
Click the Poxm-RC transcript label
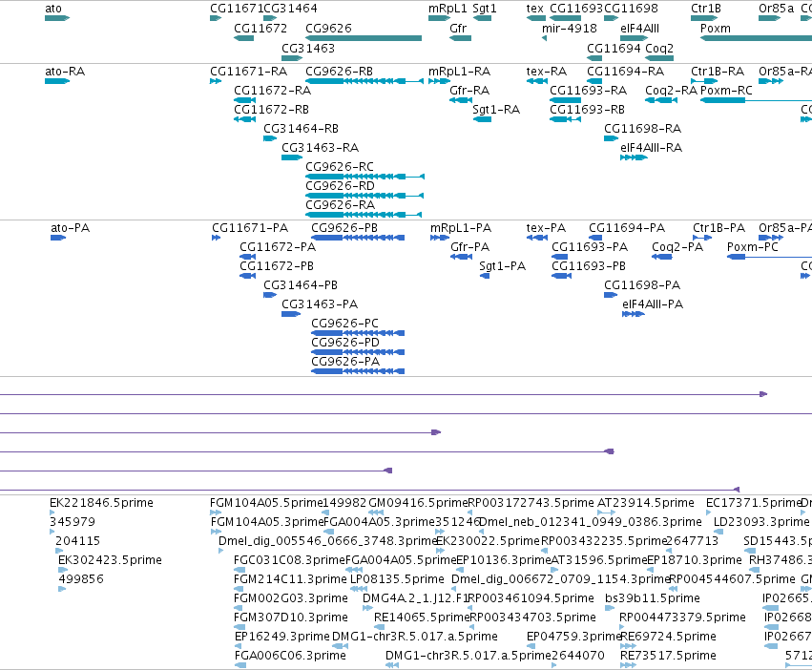tap(726, 90)
